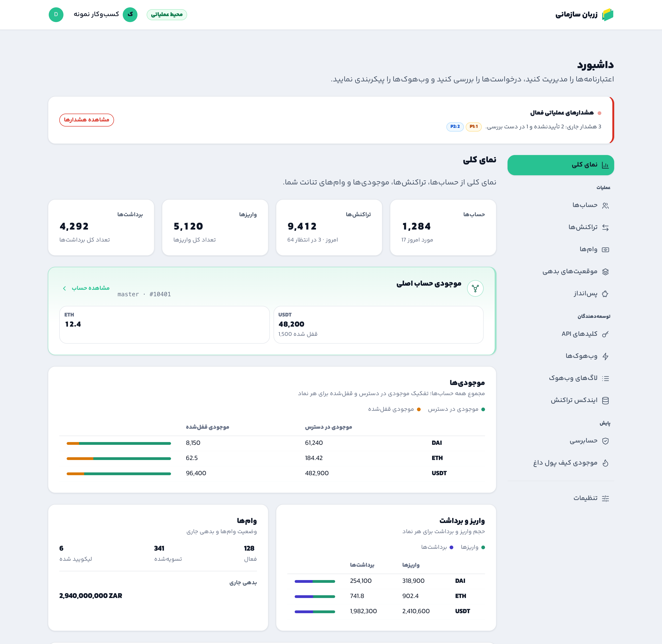662x644 pixels.
Task: Click the موجودی کیف پول داغ flame icon
Action: [x=605, y=463]
